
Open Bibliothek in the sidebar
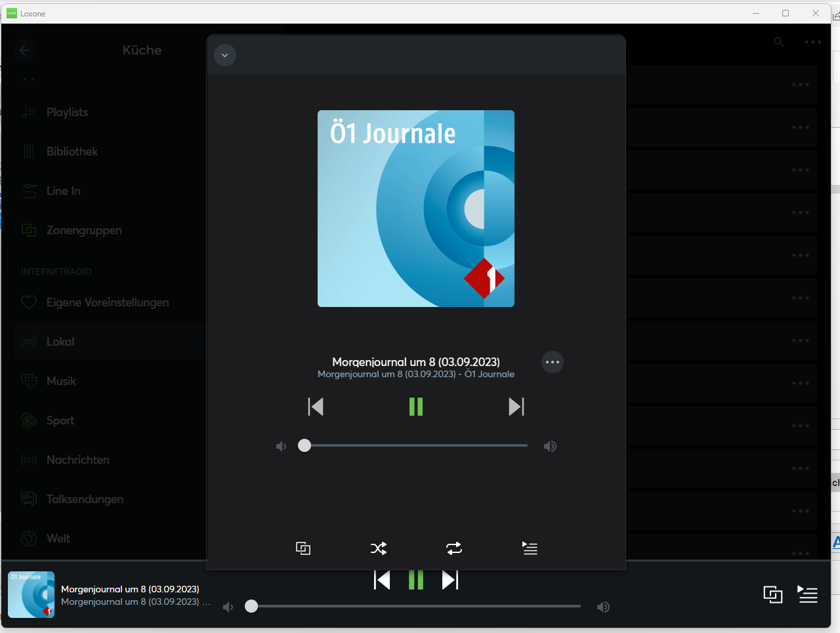(110, 152)
